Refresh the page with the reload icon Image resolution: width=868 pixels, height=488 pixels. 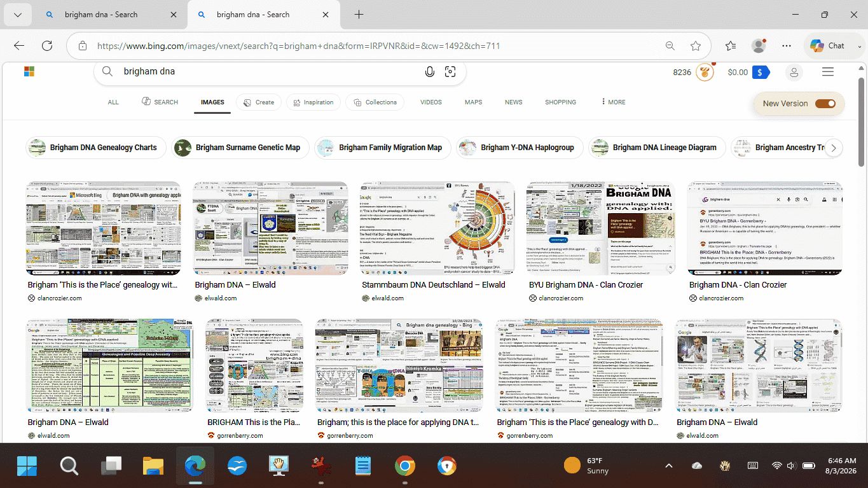point(47,46)
